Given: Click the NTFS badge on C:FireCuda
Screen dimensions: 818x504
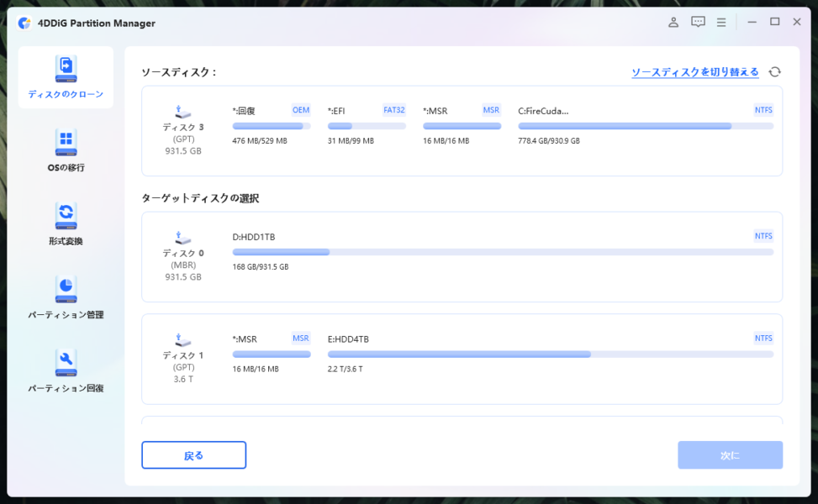Looking at the screenshot, I should coord(763,110).
